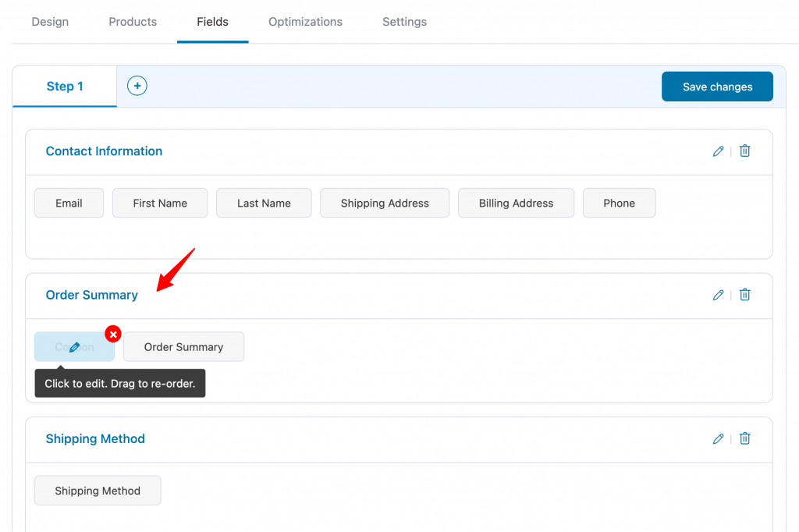Edit the Shipping Address field chip
Screen dimensions: 799x532
pyautogui.click(x=385, y=204)
